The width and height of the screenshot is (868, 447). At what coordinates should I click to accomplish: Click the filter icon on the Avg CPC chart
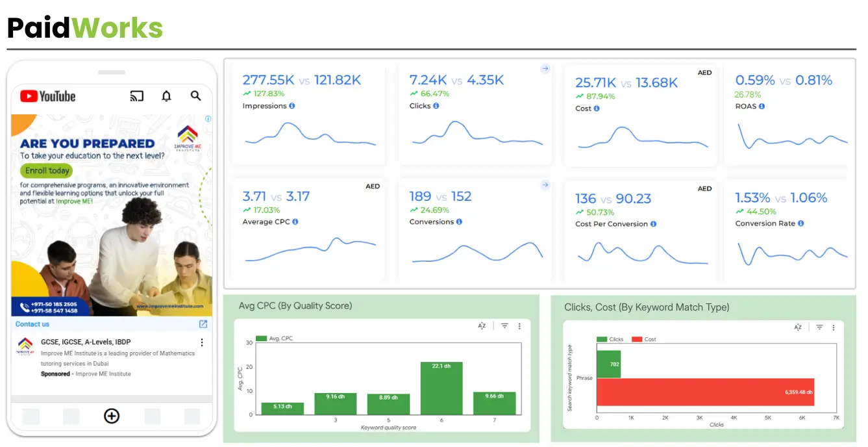tap(504, 326)
